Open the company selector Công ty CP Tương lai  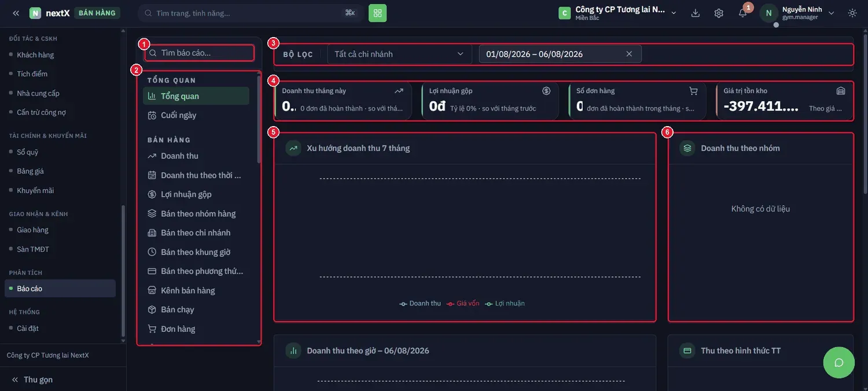click(x=617, y=13)
